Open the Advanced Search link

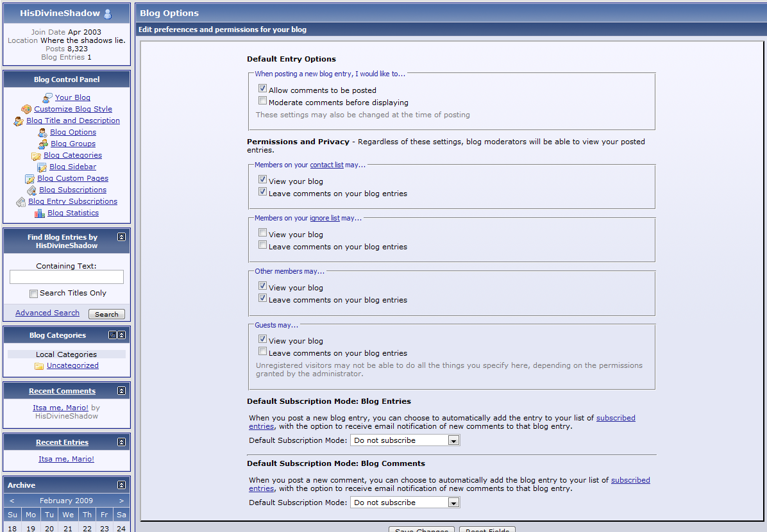click(47, 313)
